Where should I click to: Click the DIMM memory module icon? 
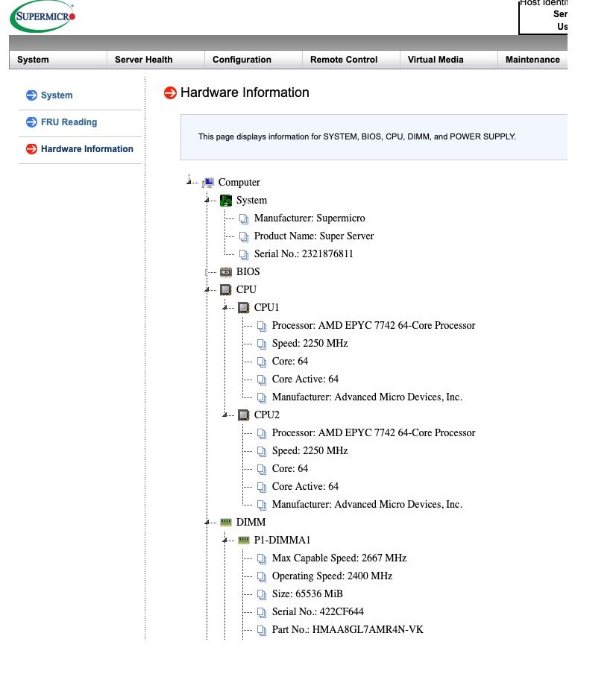pos(226,522)
